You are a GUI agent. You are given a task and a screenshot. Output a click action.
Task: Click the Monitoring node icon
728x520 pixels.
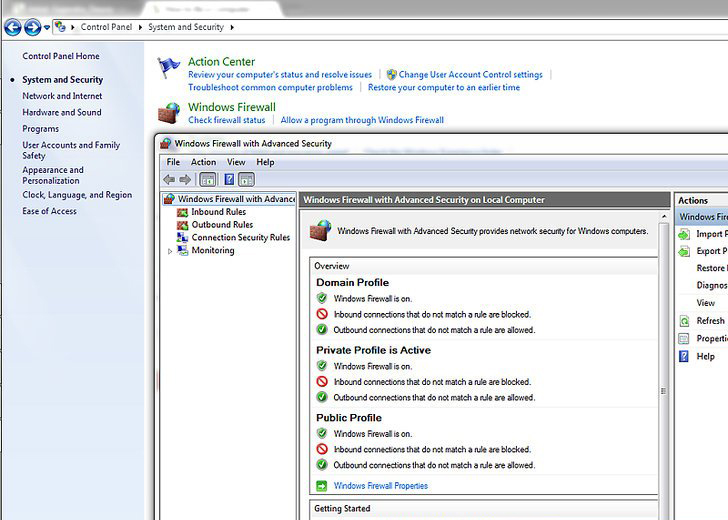tap(182, 250)
